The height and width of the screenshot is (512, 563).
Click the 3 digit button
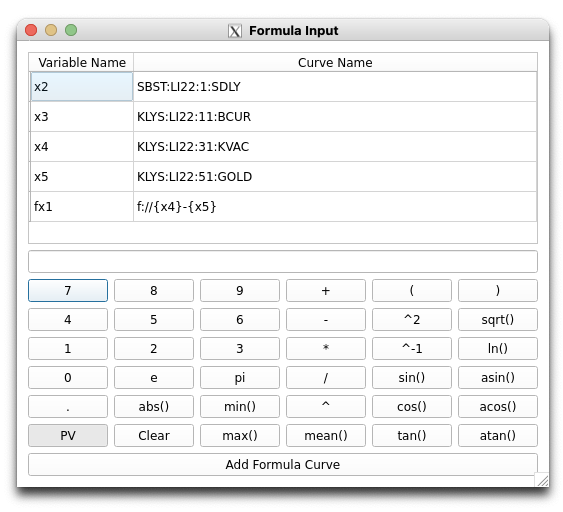tap(240, 349)
